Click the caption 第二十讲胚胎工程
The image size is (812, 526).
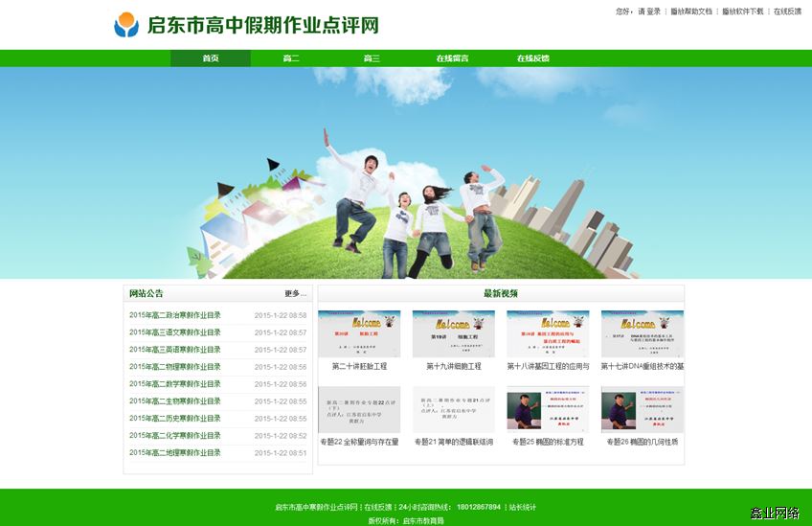tap(359, 366)
